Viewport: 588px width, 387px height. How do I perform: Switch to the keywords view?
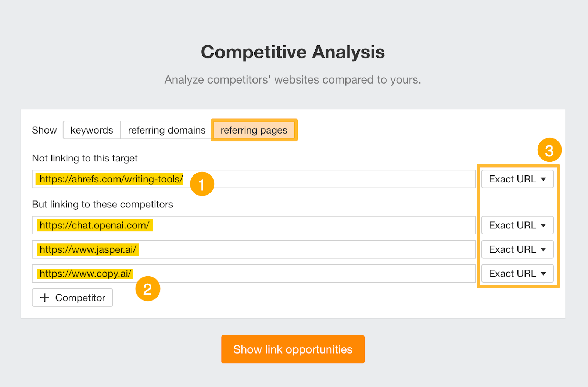tap(92, 130)
